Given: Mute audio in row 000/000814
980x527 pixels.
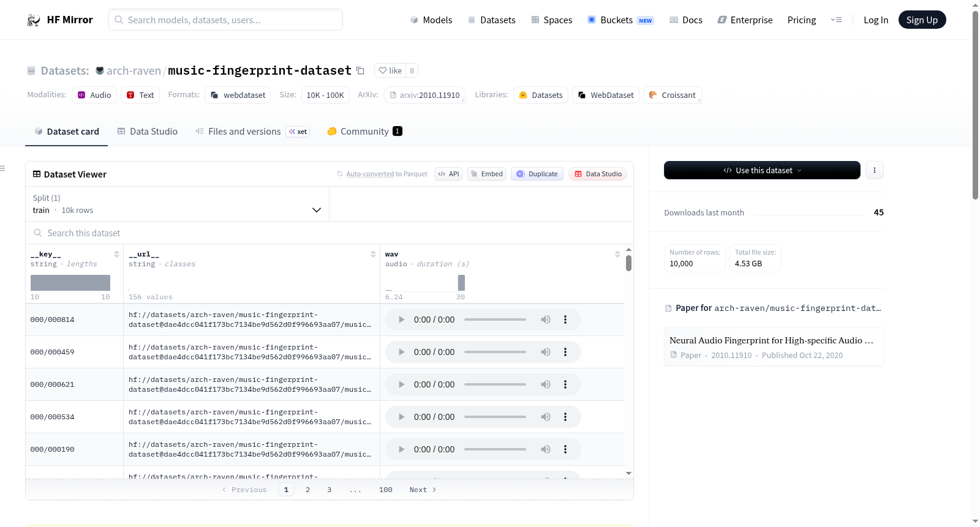Looking at the screenshot, I should (x=545, y=320).
